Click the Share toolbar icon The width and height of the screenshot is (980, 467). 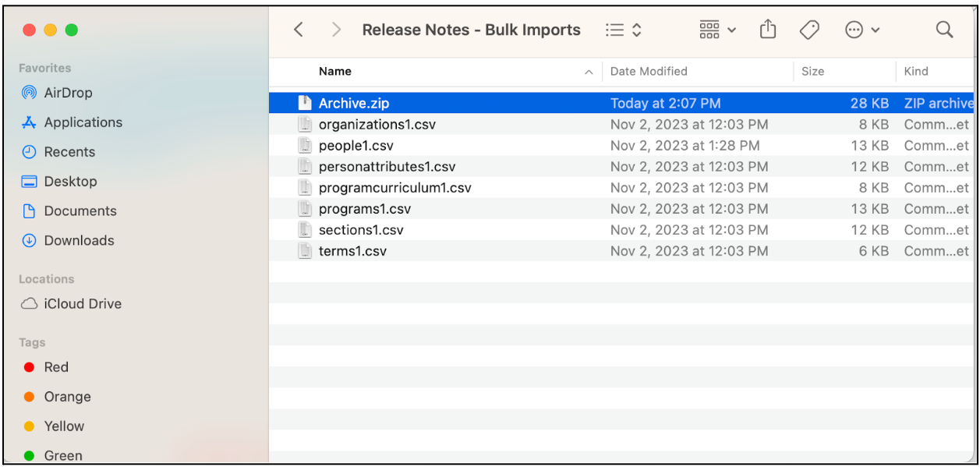[x=768, y=30]
